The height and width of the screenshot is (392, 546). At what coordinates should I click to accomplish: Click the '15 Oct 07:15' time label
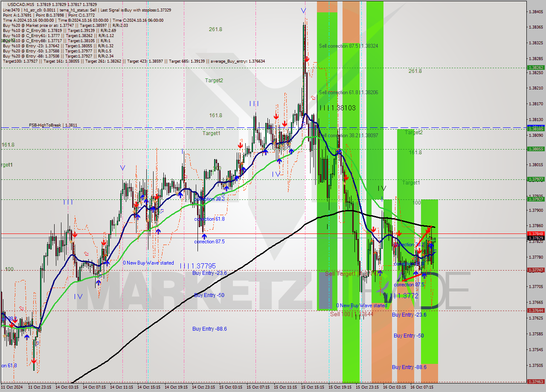[259, 387]
